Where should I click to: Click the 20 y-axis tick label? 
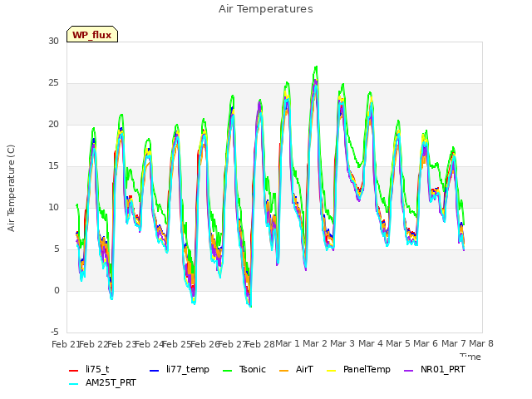[53, 124]
